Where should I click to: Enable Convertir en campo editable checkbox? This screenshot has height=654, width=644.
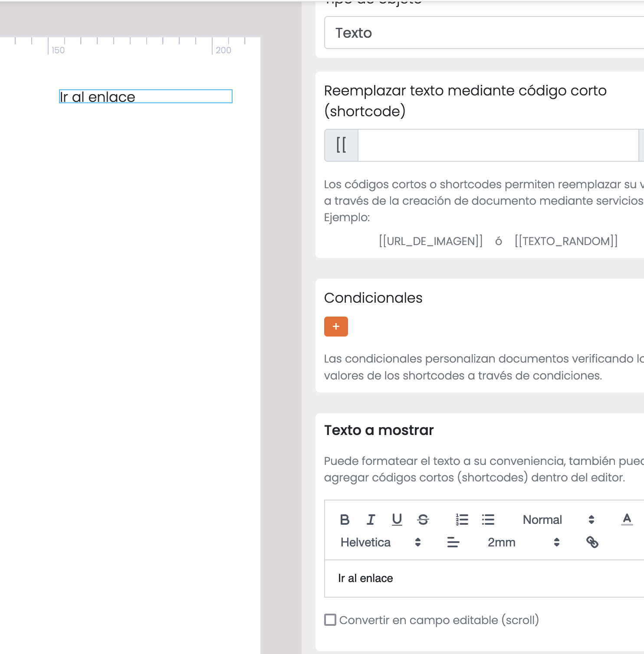pyautogui.click(x=330, y=620)
